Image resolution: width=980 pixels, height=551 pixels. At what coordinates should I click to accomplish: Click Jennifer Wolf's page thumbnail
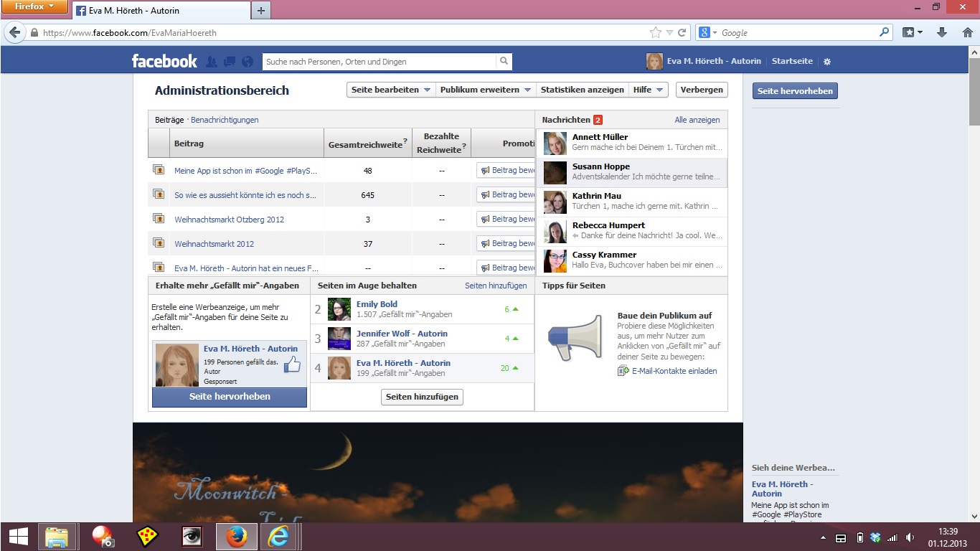pyautogui.click(x=339, y=339)
